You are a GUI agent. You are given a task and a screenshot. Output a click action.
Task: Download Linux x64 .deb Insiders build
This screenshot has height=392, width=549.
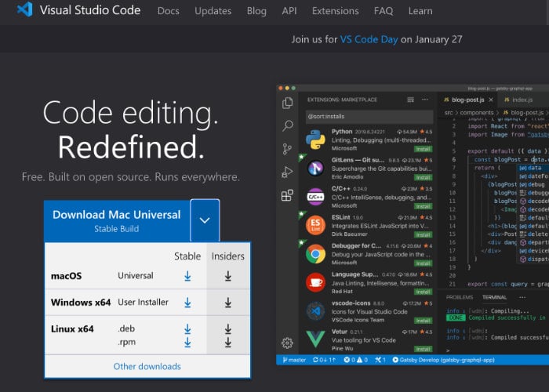228,329
